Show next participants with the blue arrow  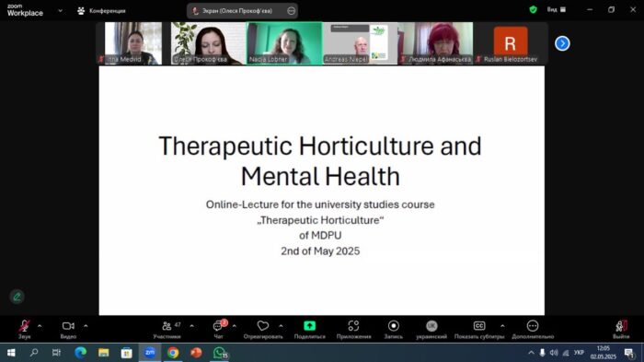(x=562, y=43)
